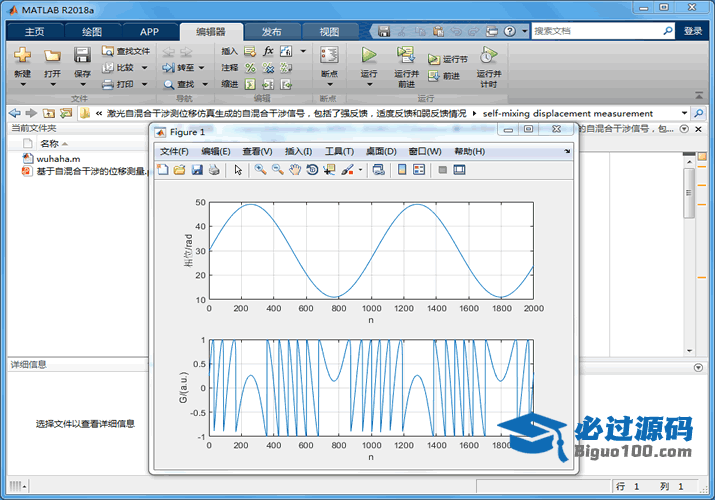715x500 pixels.
Task: Select the Pan hand tool
Action: [x=295, y=170]
